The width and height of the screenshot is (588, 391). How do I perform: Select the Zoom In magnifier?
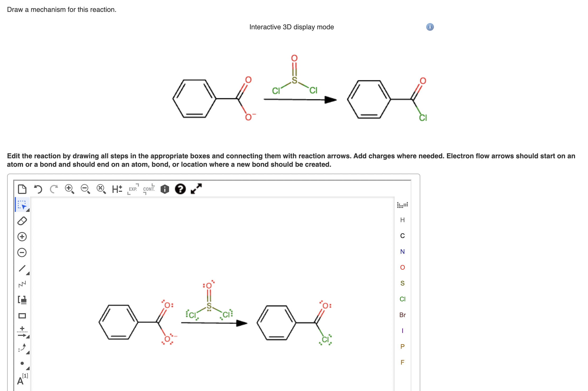[x=69, y=189]
